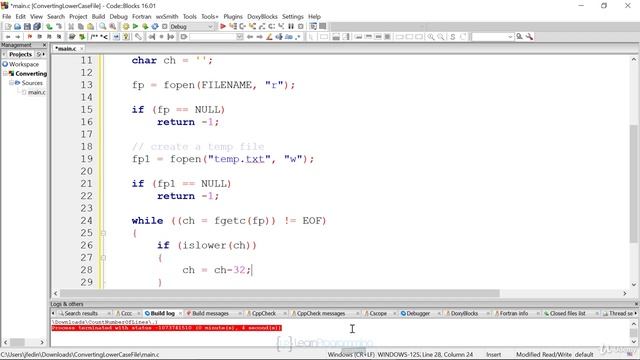Click the Rebuild icon
Viewport: 640px width, 360px height.
[155, 27]
